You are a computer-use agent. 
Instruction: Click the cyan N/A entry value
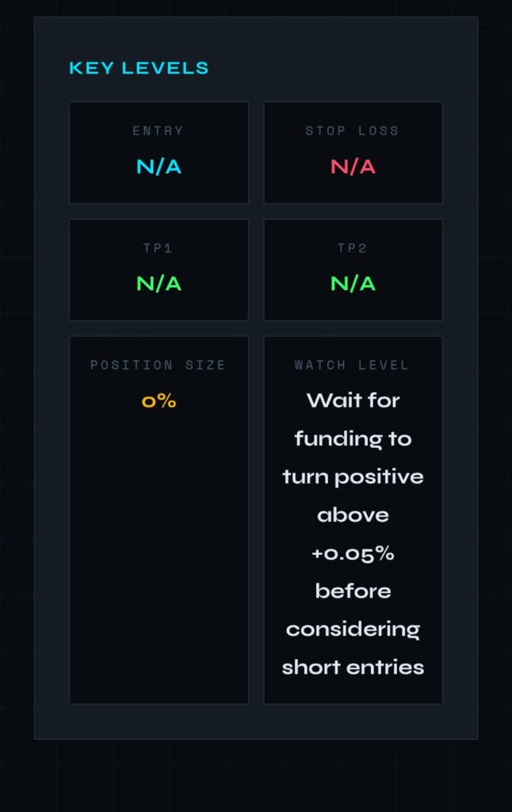159,167
